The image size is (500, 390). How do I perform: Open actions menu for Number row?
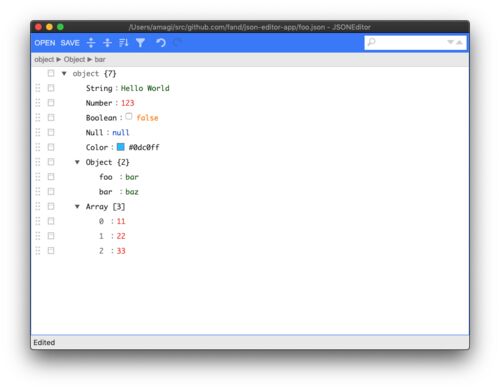[x=51, y=103]
